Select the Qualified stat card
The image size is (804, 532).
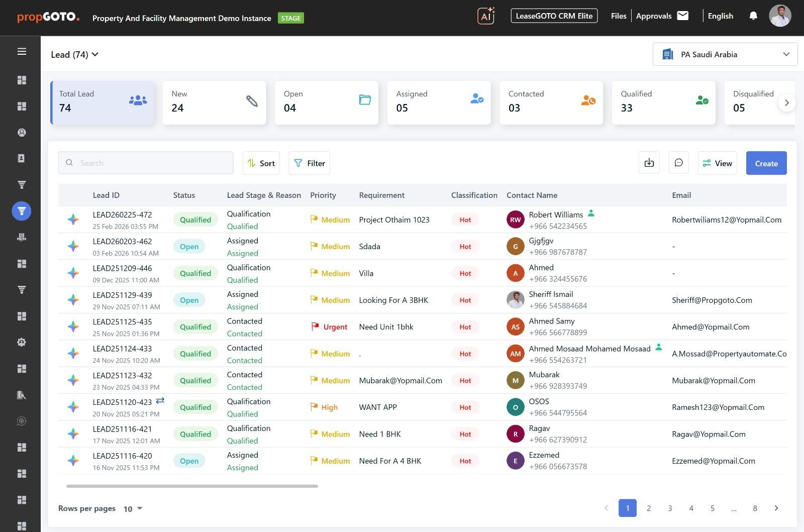click(x=663, y=102)
